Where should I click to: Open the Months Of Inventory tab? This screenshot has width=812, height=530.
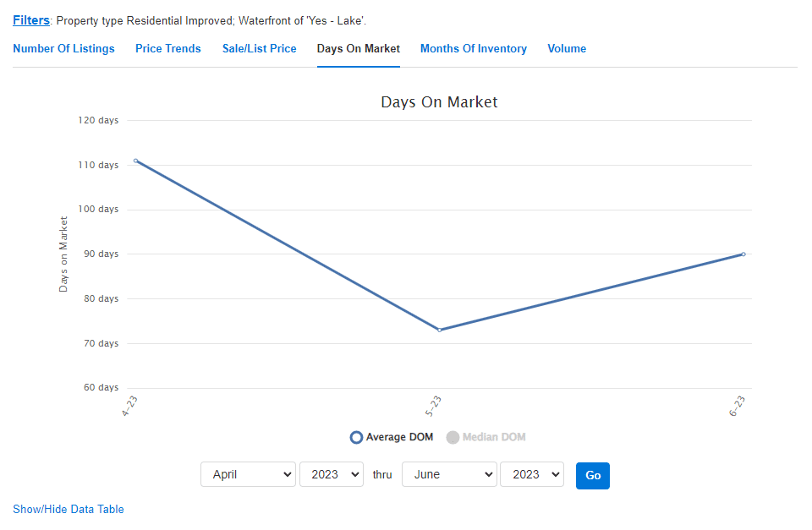tap(474, 49)
